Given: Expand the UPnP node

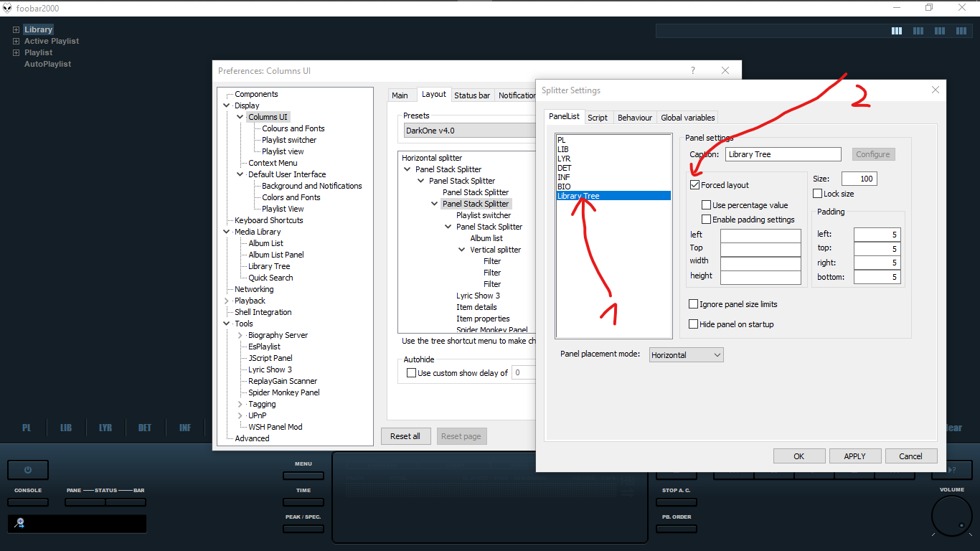Looking at the screenshot, I should pyautogui.click(x=240, y=415).
